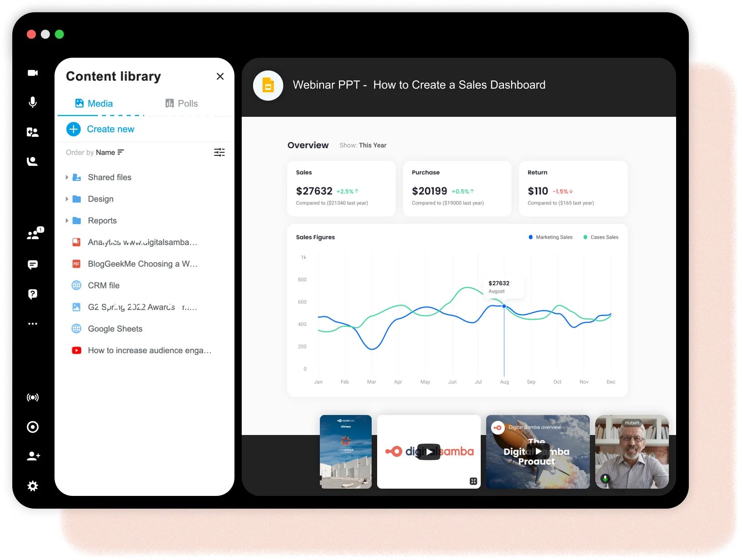
Task: Select the Shared files folder
Action: [x=110, y=177]
